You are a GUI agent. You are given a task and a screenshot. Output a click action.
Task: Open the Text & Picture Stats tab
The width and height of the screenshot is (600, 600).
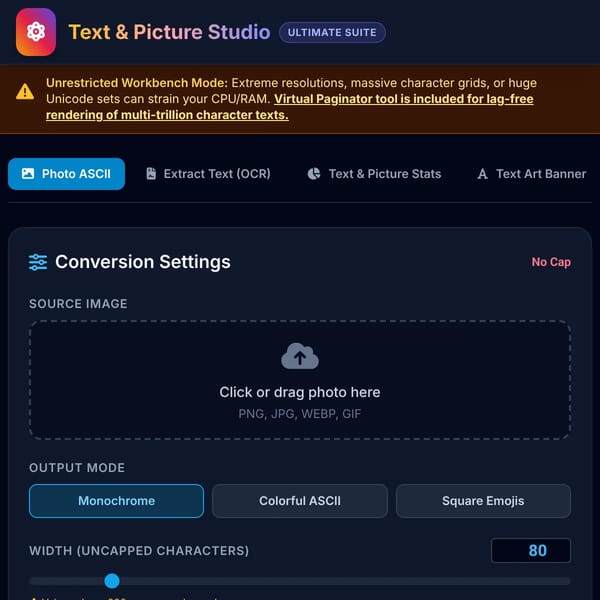pos(374,174)
